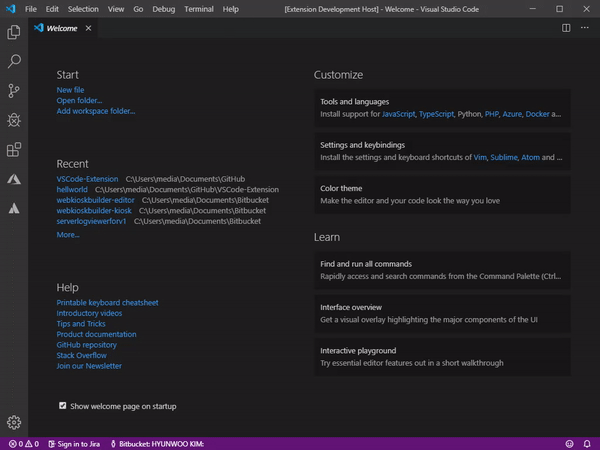Click Azure link in Tools and languages

512,114
